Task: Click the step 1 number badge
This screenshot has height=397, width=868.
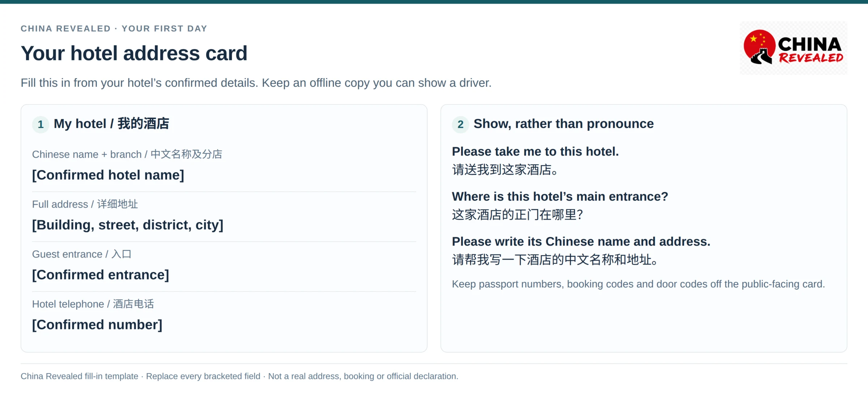Action: 41,124
